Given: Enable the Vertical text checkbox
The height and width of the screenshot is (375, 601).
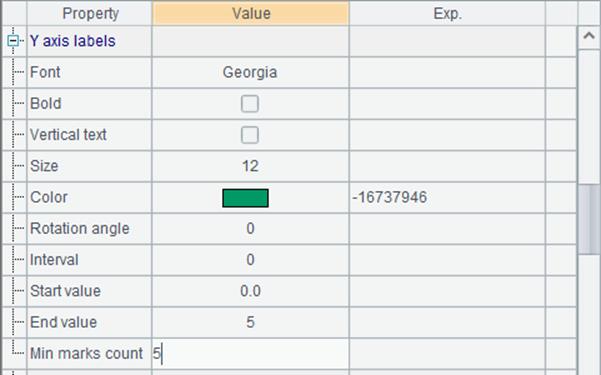Looking at the screenshot, I should 250,135.
